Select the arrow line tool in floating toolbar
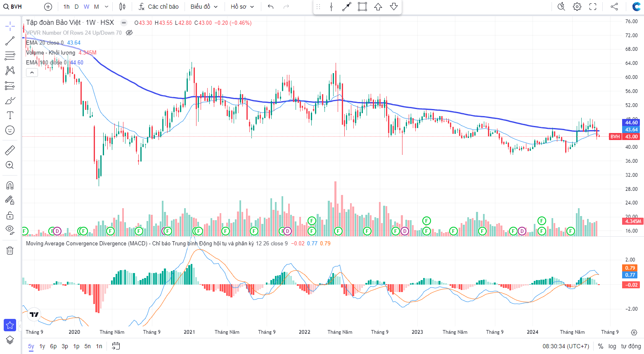644x354 pixels. click(347, 7)
